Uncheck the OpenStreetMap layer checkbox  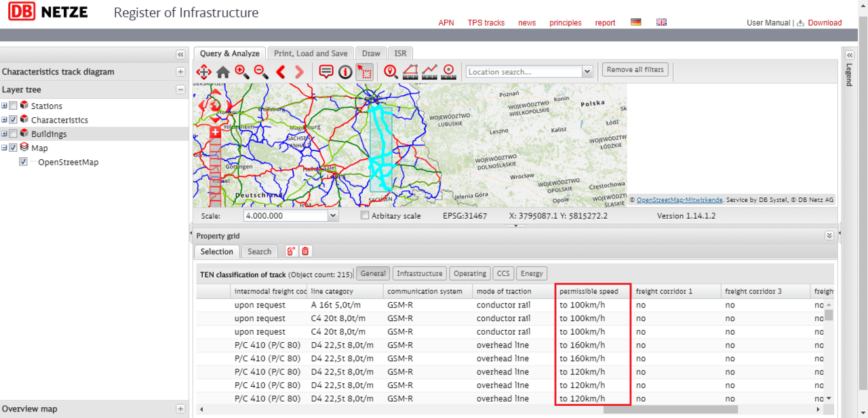(24, 162)
